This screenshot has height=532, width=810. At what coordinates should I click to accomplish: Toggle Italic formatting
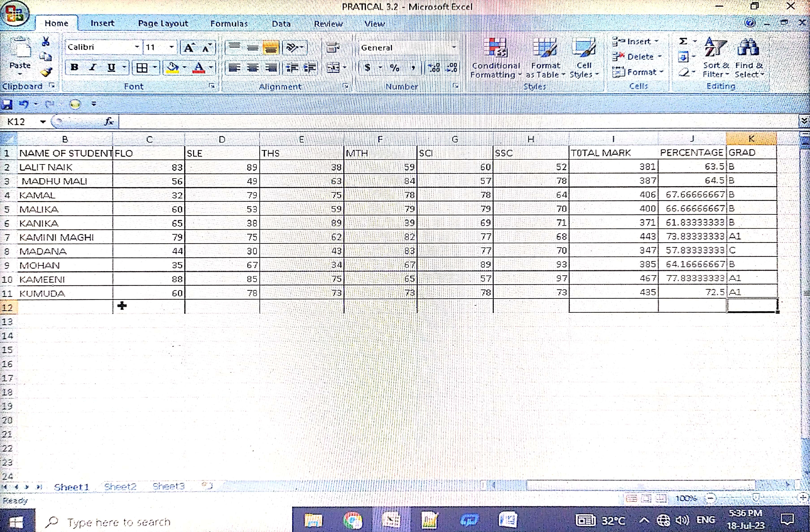coord(93,67)
